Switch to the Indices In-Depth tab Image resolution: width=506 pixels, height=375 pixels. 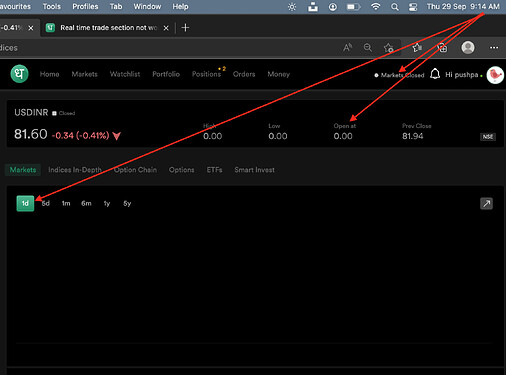(75, 170)
